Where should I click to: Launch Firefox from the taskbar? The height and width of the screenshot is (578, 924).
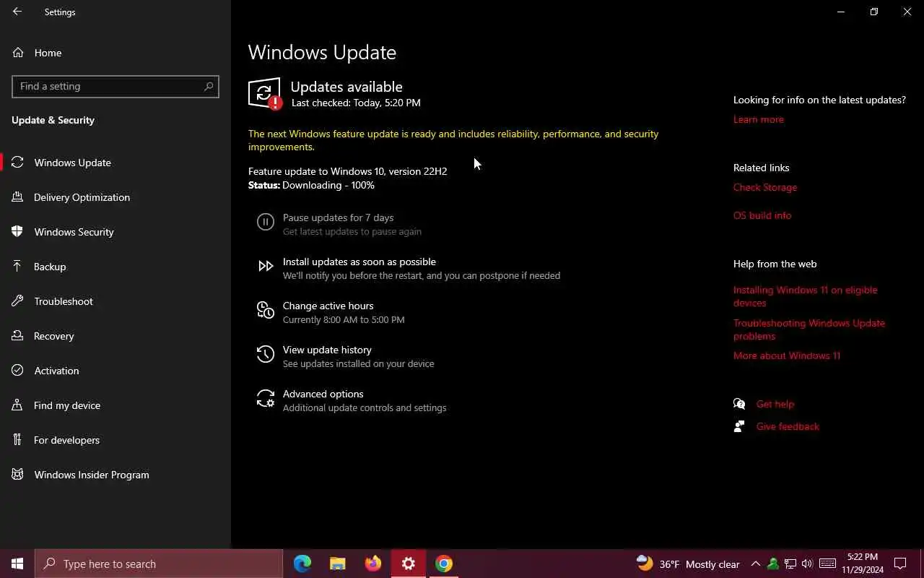point(373,564)
